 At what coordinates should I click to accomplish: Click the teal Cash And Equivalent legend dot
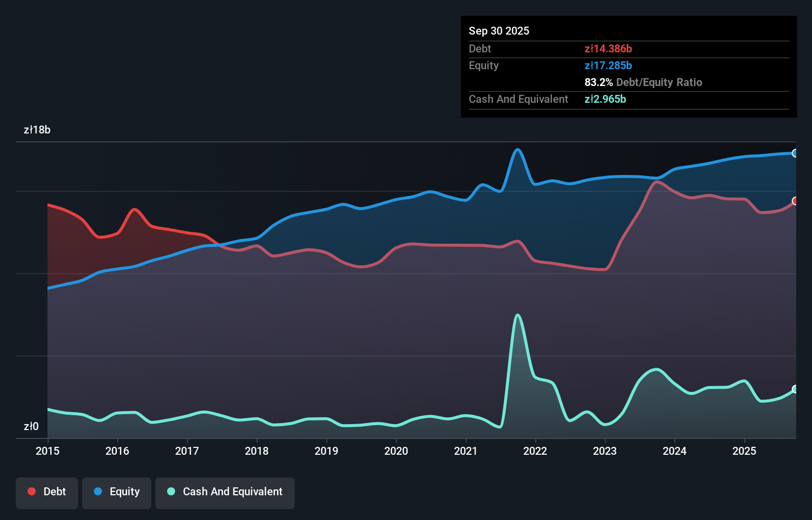coord(171,492)
